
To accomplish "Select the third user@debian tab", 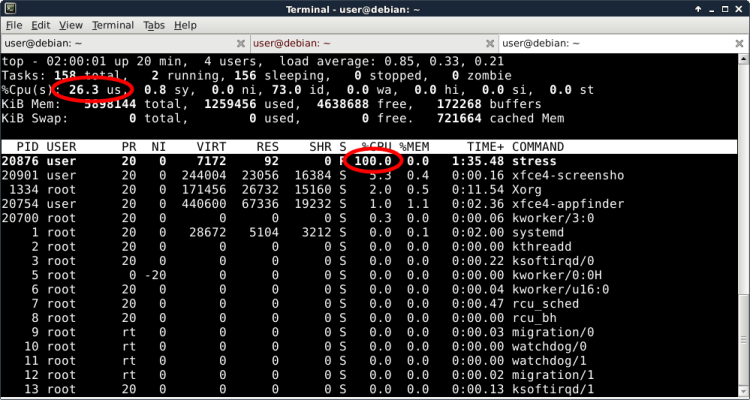I will point(624,44).
